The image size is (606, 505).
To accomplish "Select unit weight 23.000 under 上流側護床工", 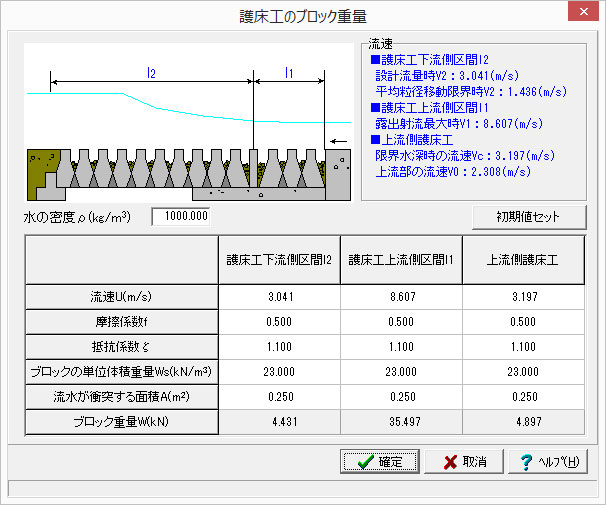I will (524, 372).
